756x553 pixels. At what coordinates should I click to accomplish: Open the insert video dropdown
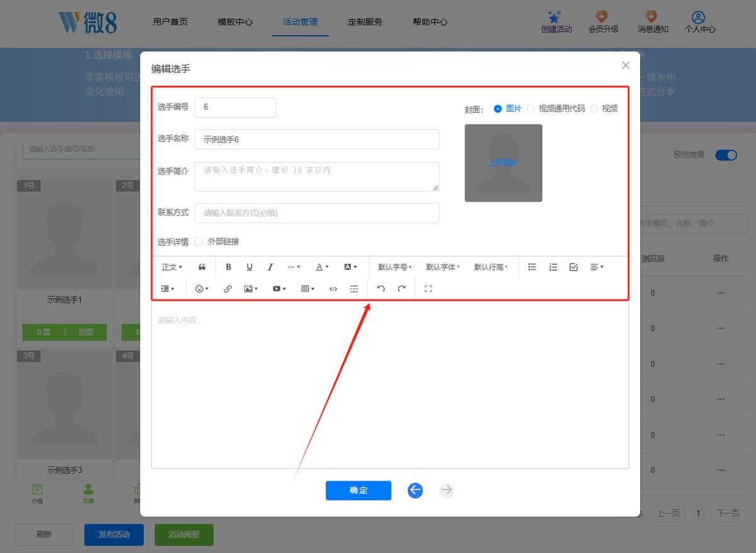[280, 288]
